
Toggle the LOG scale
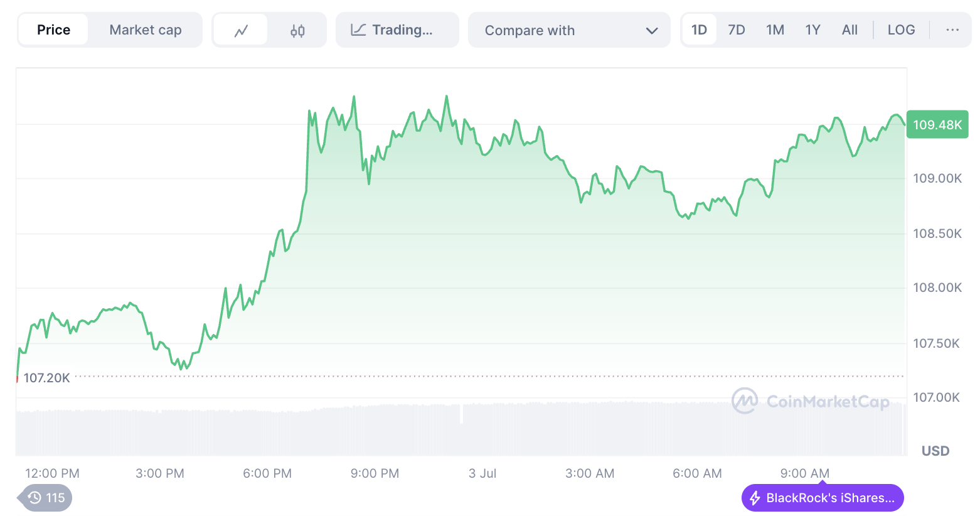tap(901, 30)
